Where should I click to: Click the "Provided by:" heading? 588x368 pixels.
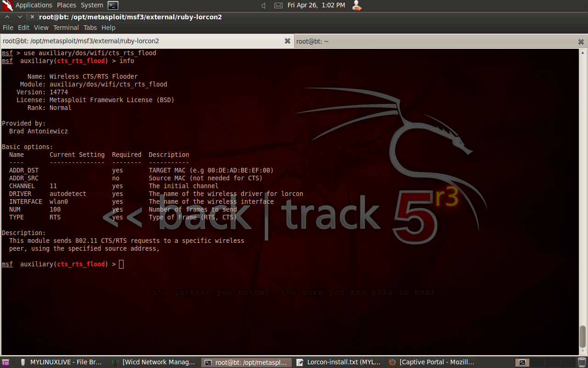[x=24, y=123]
